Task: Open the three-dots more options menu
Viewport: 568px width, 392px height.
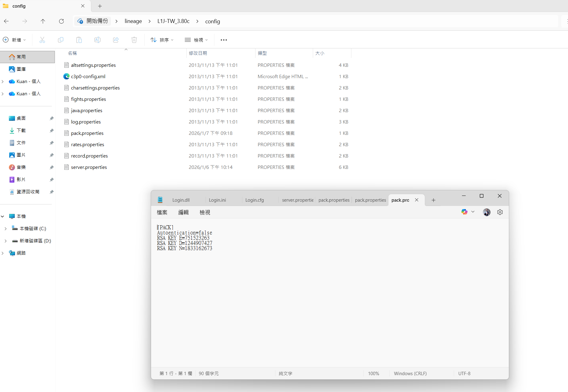Action: click(x=224, y=40)
